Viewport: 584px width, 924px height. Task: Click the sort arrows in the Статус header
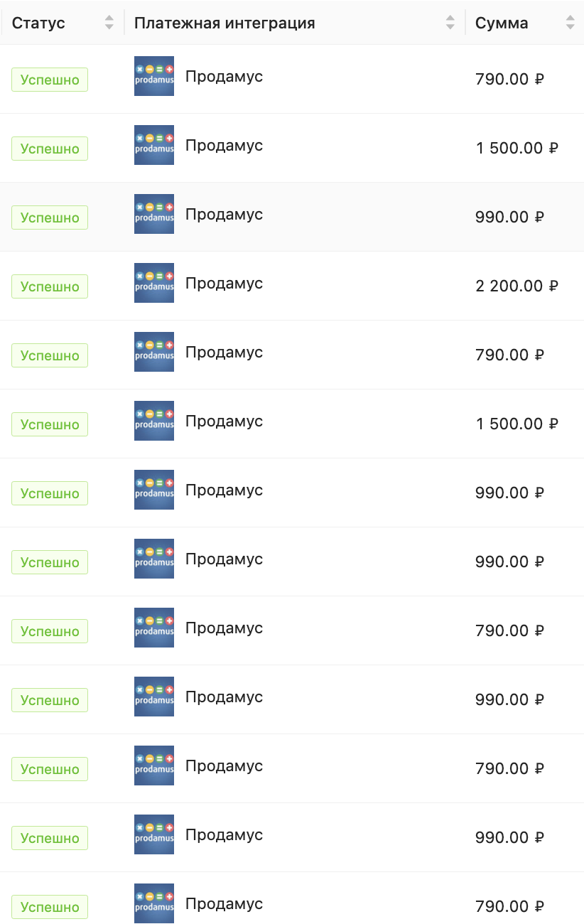click(109, 23)
